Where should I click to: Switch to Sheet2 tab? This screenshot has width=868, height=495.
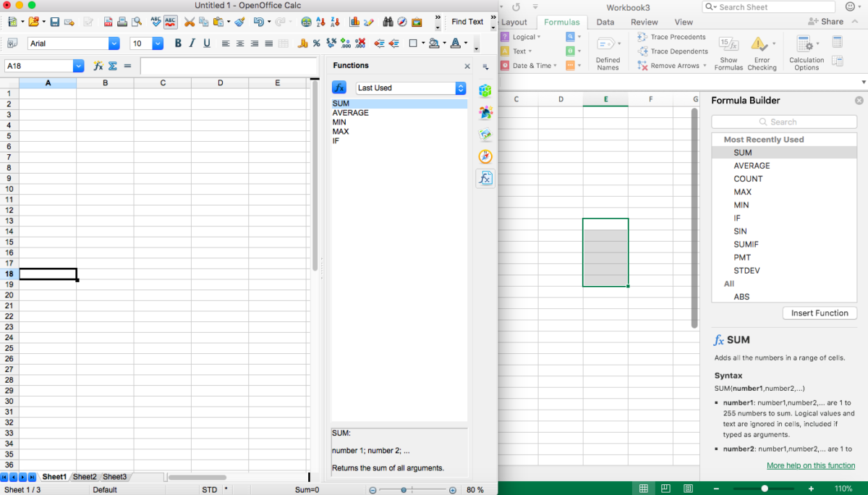tap(84, 477)
